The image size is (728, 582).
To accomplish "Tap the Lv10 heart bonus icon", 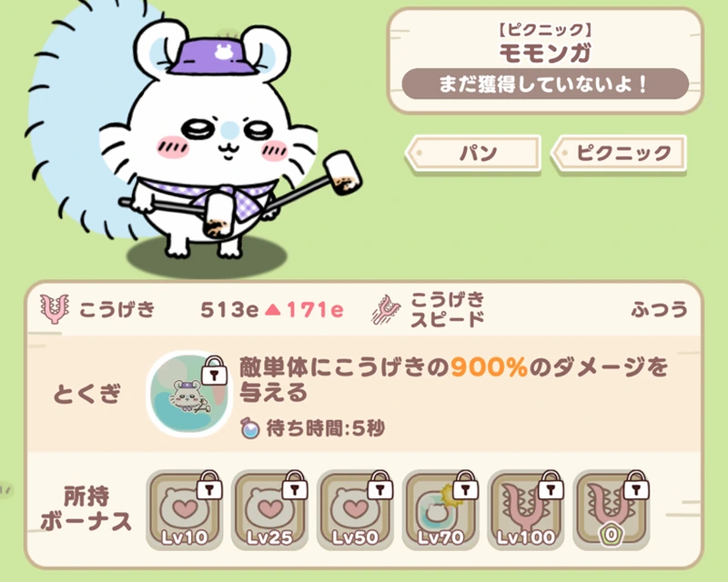I will pyautogui.click(x=185, y=510).
